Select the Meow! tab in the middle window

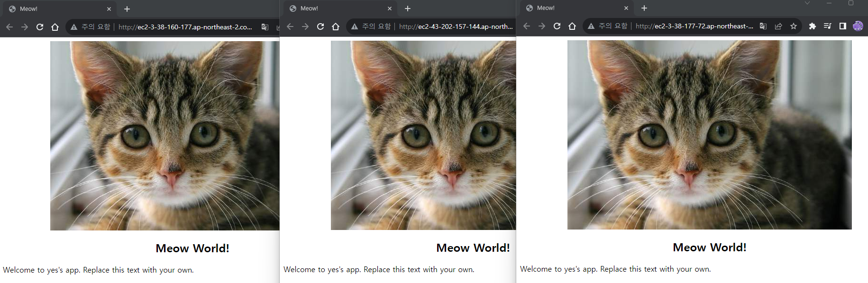point(340,9)
